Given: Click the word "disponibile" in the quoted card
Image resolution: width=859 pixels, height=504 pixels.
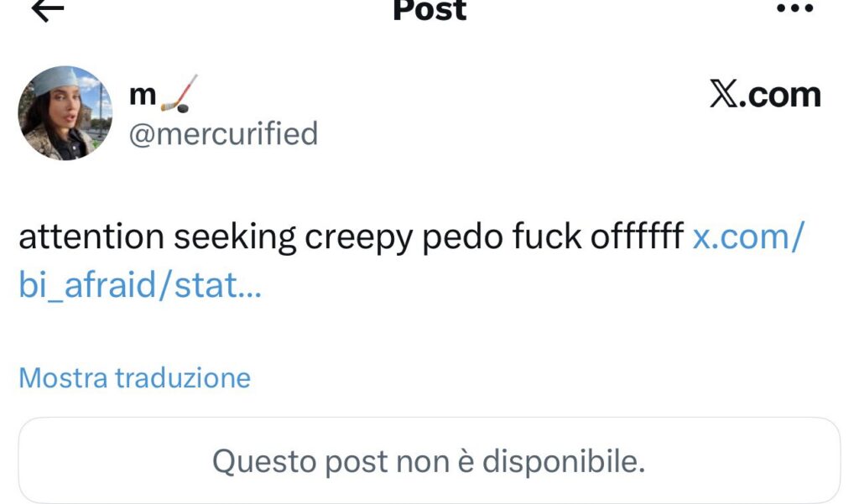Looking at the screenshot, I should 564,461.
